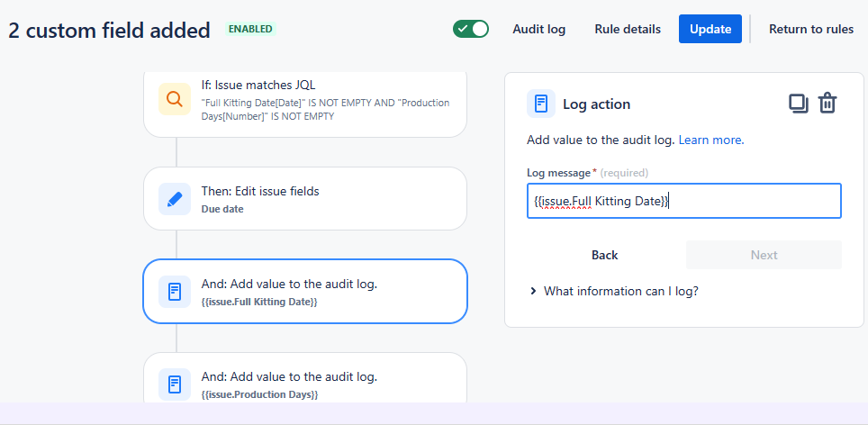Click the Edit issue fields pencil icon
868x425 pixels.
coord(175,199)
